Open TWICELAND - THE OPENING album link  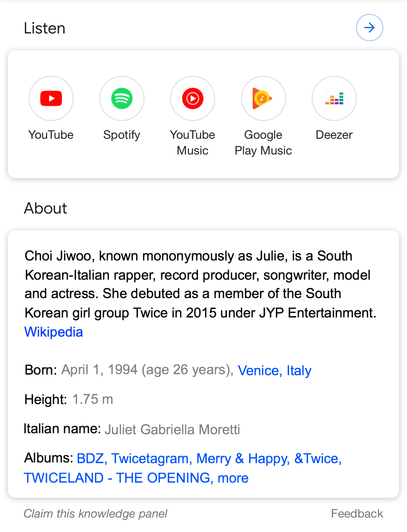[x=117, y=478]
